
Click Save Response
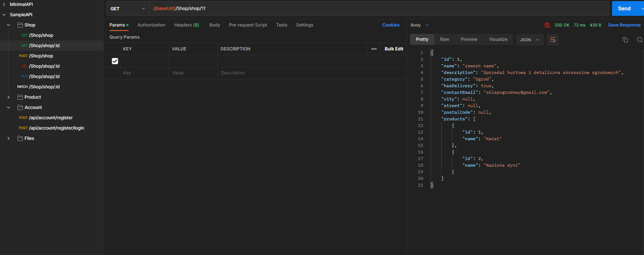[x=624, y=25]
